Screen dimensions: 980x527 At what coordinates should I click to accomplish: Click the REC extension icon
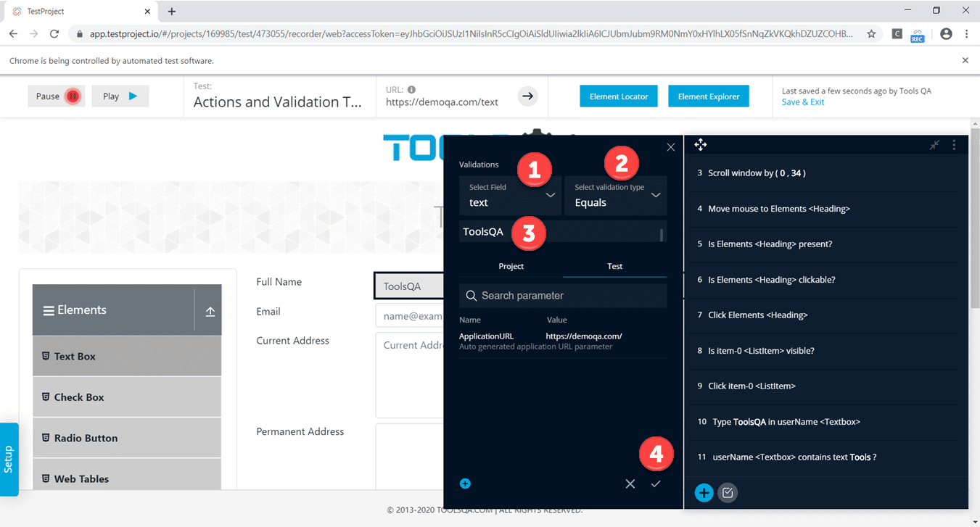tap(918, 35)
